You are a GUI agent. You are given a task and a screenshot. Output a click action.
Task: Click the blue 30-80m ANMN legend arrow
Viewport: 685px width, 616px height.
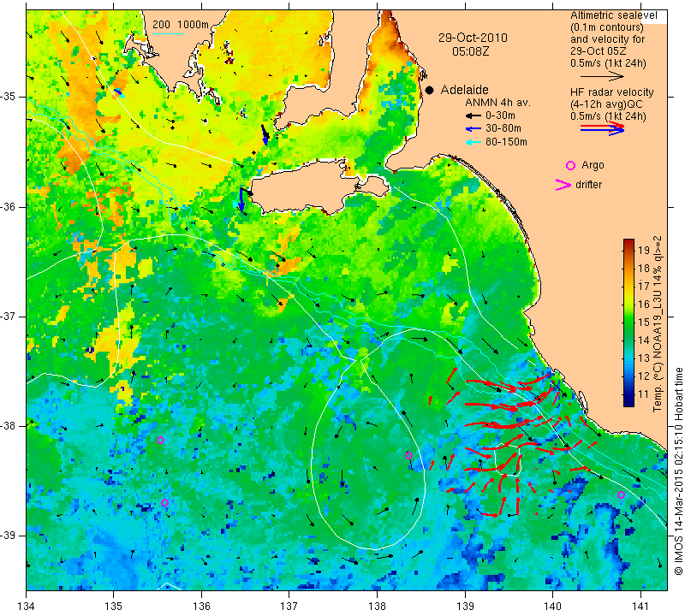473,129
